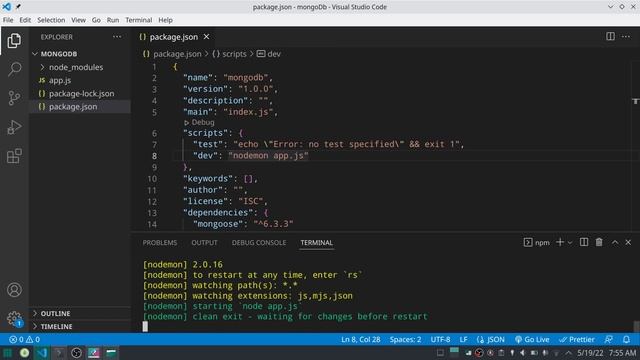
Task: Start Go Live server
Action: pos(532,340)
